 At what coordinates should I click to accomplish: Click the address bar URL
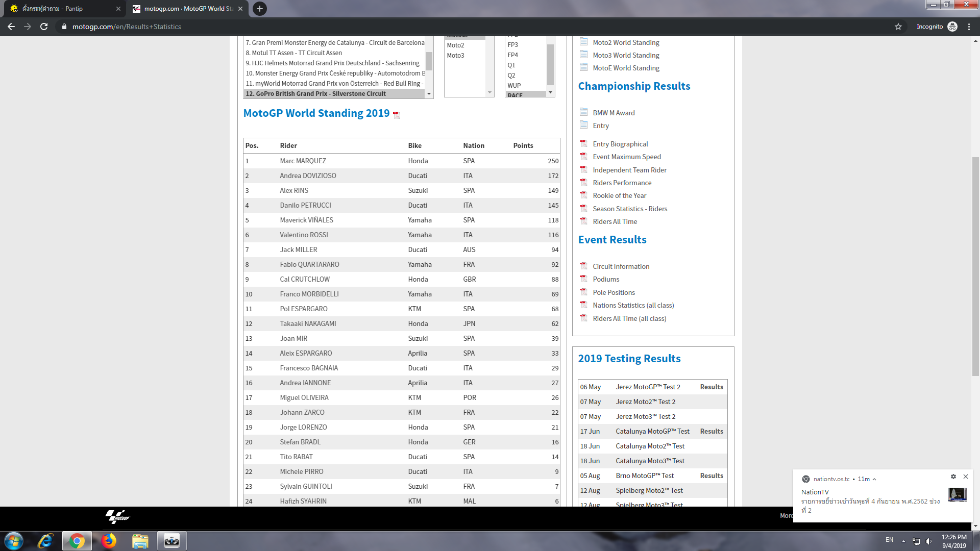coord(127,27)
